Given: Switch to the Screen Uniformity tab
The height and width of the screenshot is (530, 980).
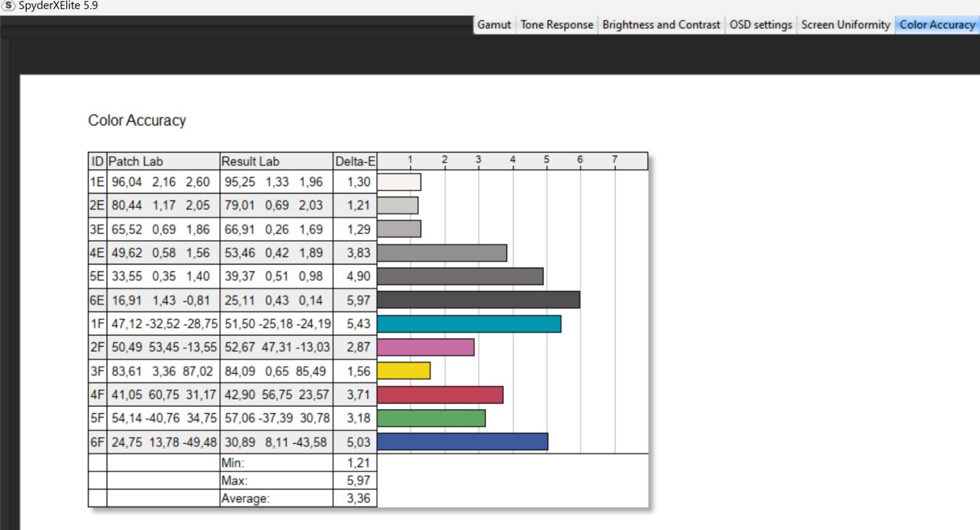Looking at the screenshot, I should pyautogui.click(x=845, y=25).
